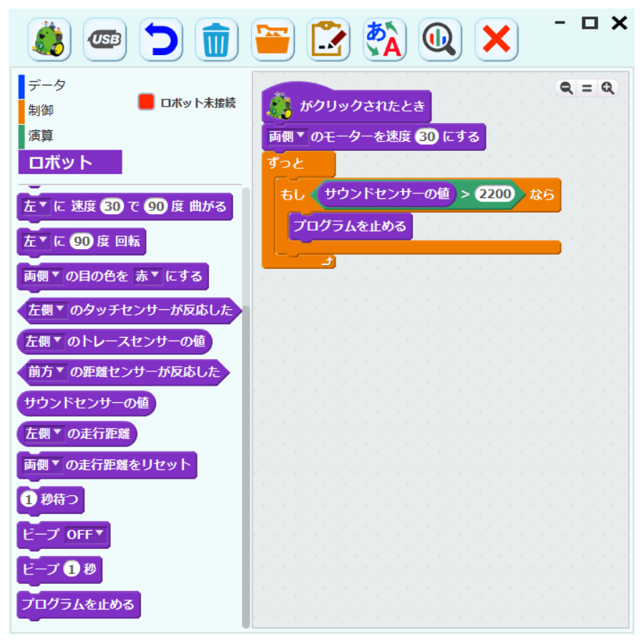The image size is (644, 644).
Task: Select the 制御 category
Action: coord(40,110)
